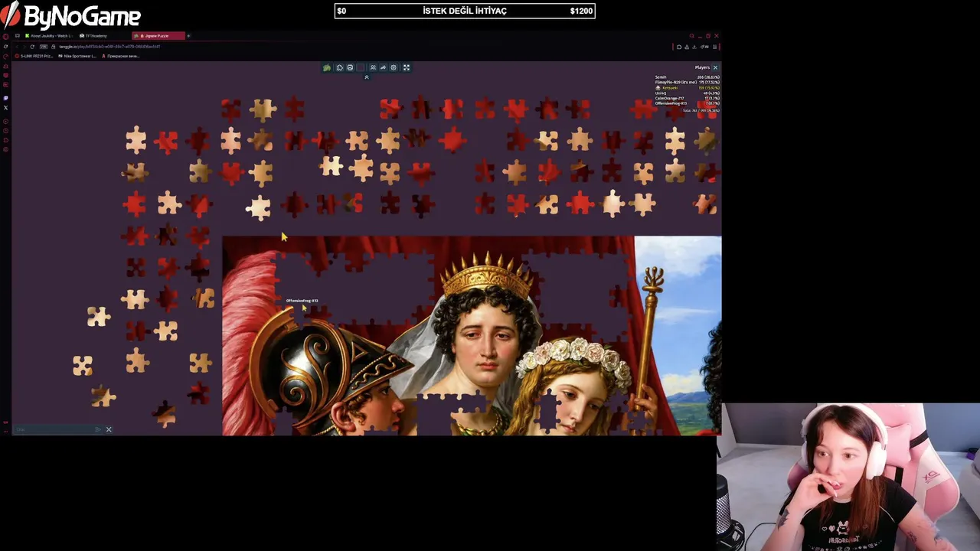Open the background color swatch in toolbar
This screenshot has width=980, height=551.
[x=361, y=67]
